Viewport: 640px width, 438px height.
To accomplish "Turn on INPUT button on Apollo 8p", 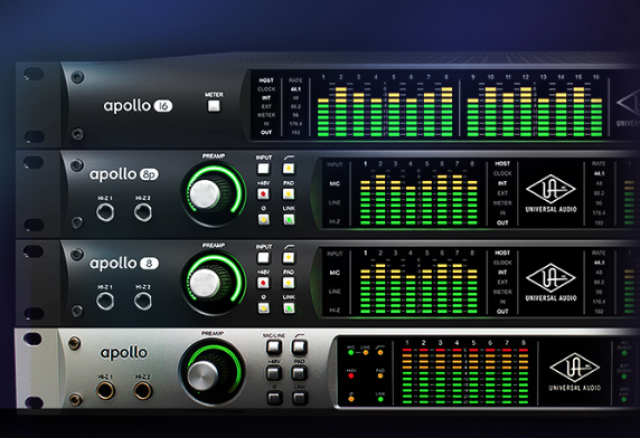I will [263, 169].
